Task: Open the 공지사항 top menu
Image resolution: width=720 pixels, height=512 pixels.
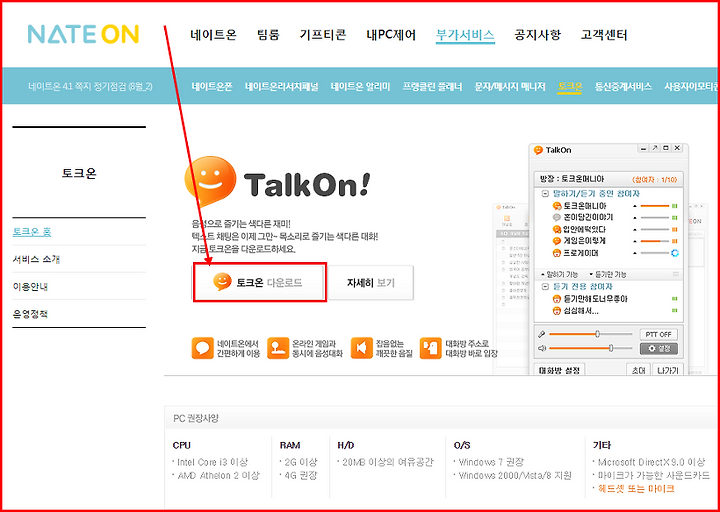Action: (x=537, y=35)
